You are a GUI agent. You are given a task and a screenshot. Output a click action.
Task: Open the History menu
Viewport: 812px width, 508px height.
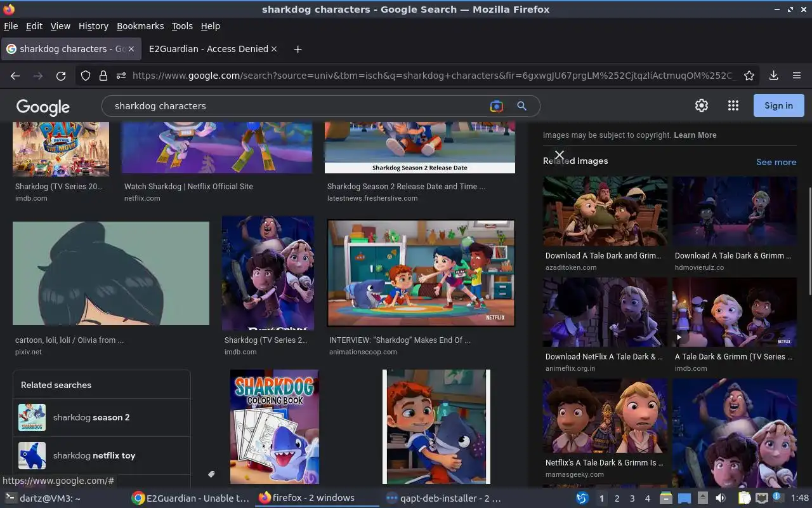pos(93,26)
